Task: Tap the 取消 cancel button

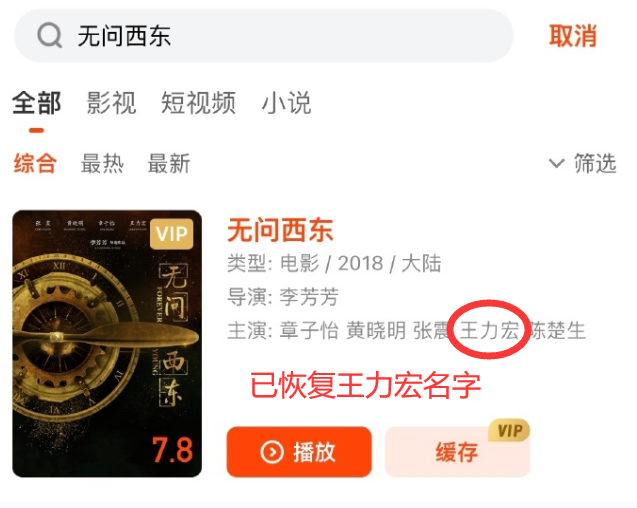Action: pos(573,36)
